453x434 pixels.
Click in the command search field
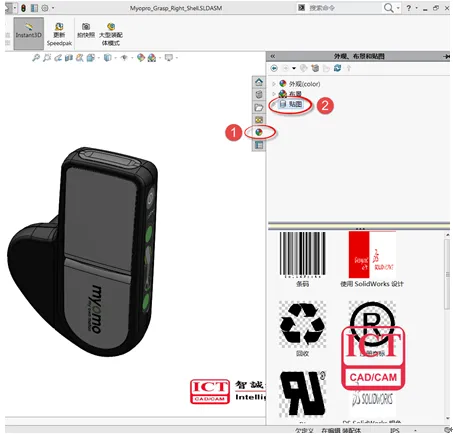click(x=343, y=8)
